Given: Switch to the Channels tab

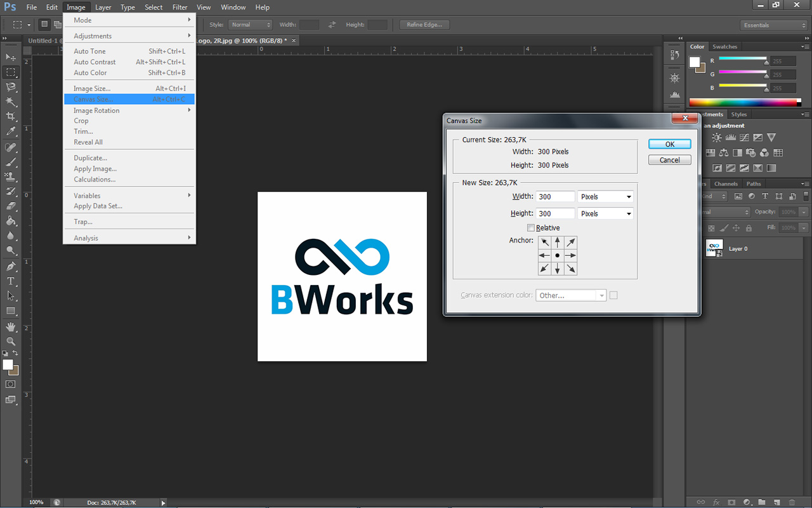Looking at the screenshot, I should [x=726, y=184].
